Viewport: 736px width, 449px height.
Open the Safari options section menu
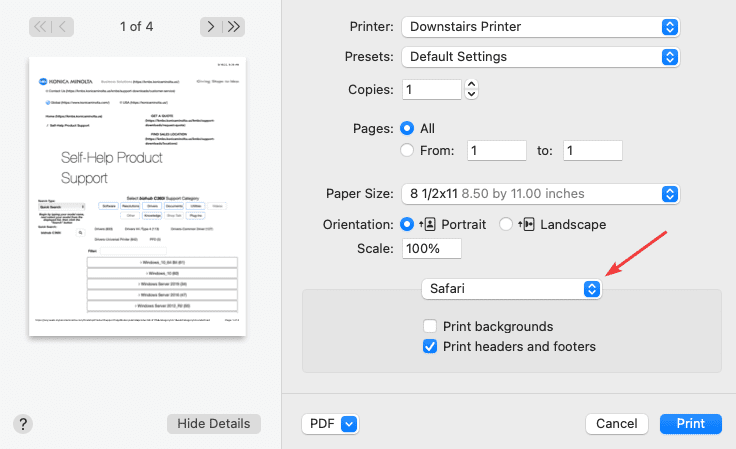click(x=511, y=289)
